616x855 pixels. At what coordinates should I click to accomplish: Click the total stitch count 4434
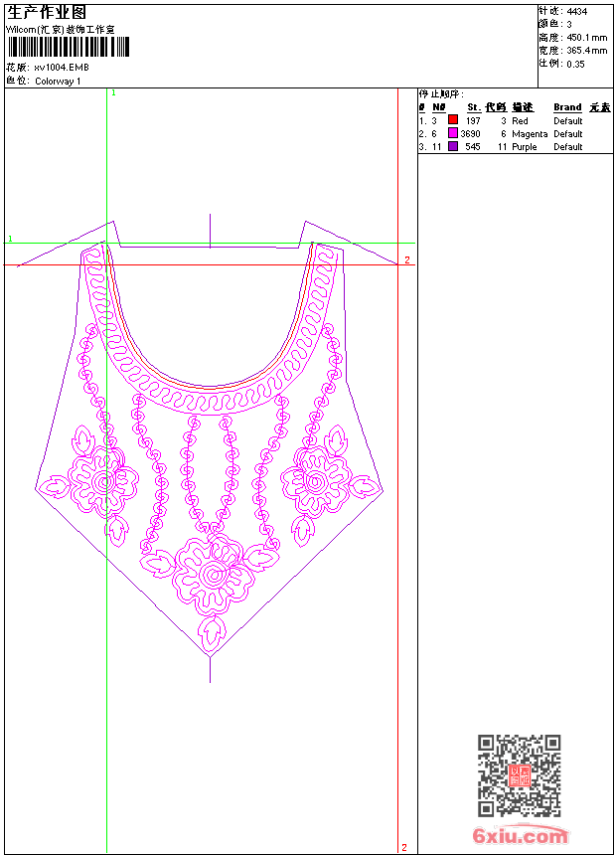[x=576, y=11]
